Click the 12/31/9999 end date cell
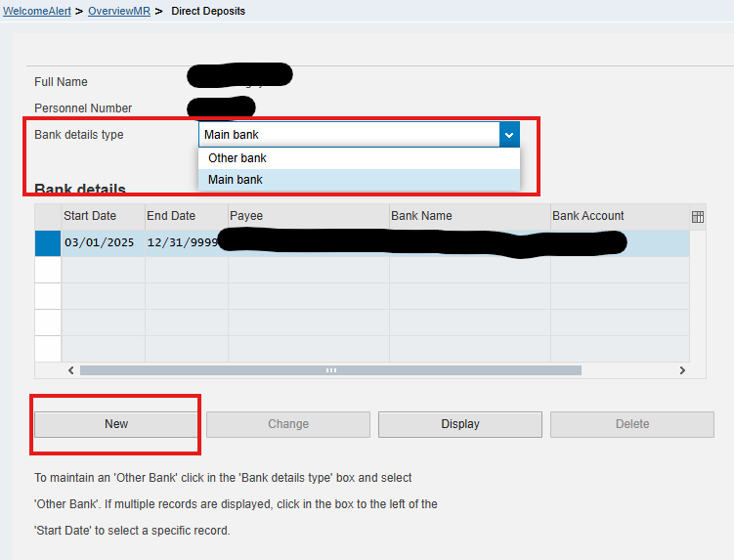 coord(187,243)
